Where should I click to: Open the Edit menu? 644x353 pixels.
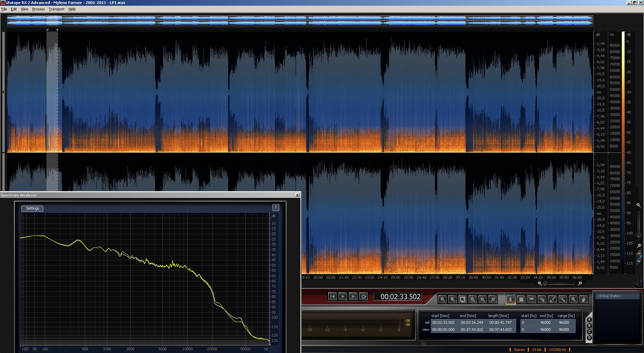14,9
